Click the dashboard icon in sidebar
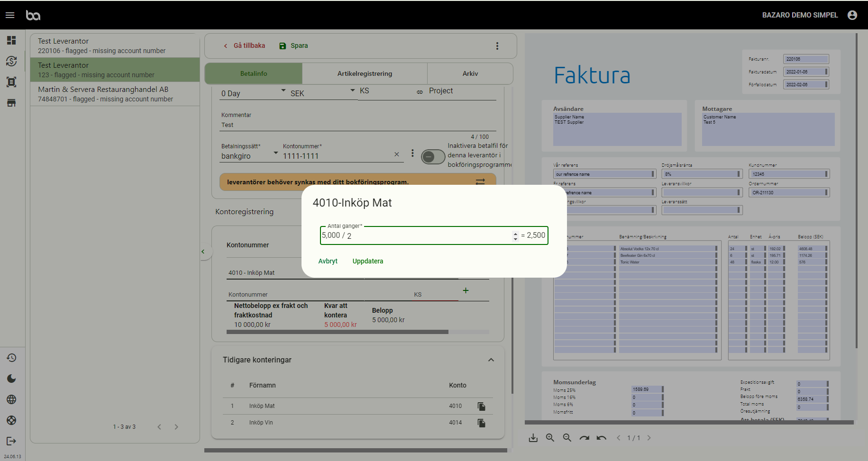Viewport: 868px width, 461px height. (11, 40)
